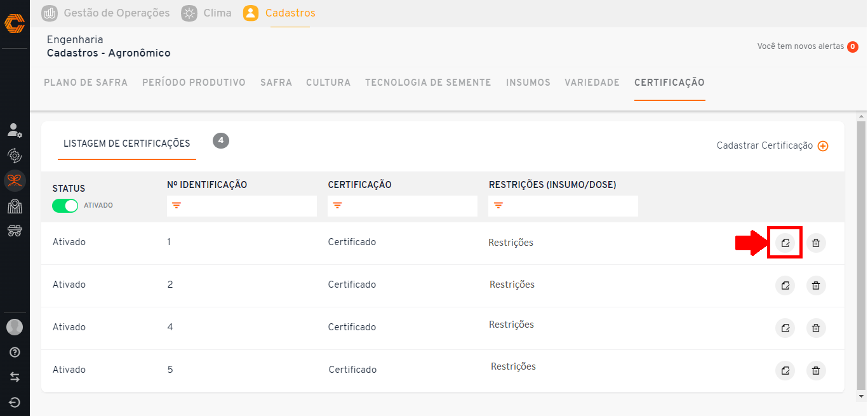Select the plant agronomic sidebar icon
868x416 pixels.
coord(15,181)
